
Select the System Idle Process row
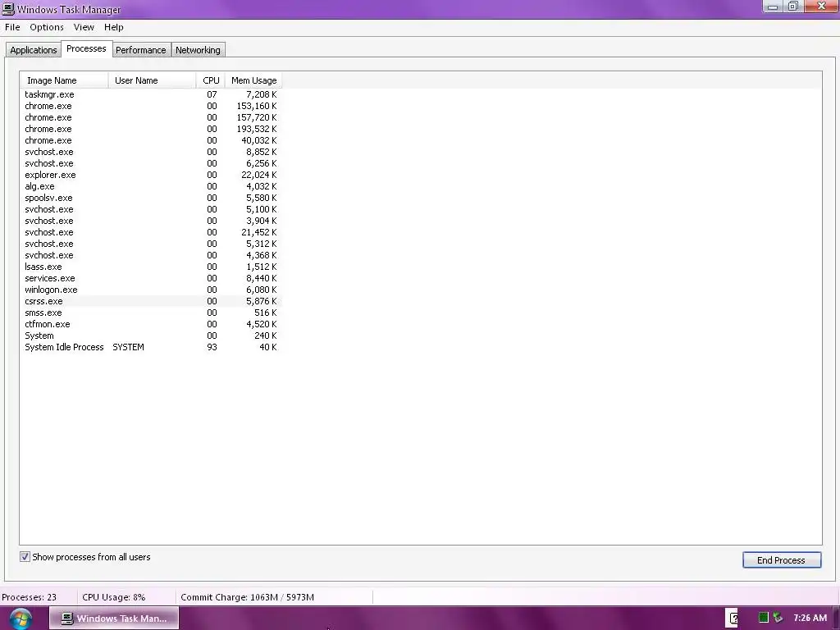coord(151,348)
